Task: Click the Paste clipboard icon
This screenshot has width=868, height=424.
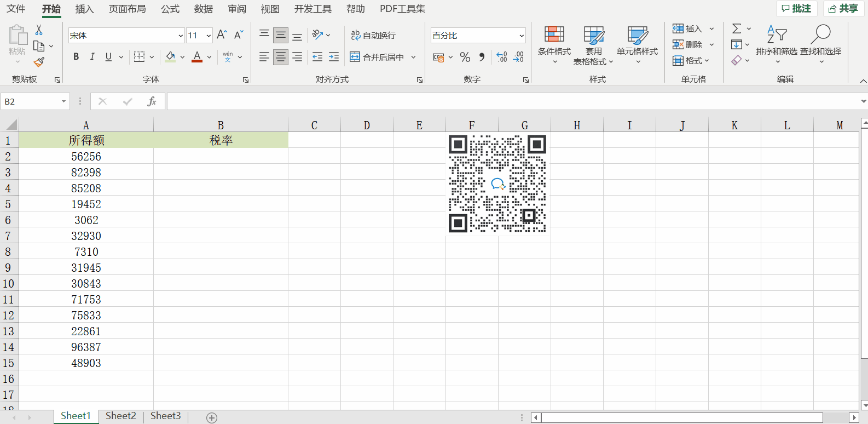Action: [18, 35]
